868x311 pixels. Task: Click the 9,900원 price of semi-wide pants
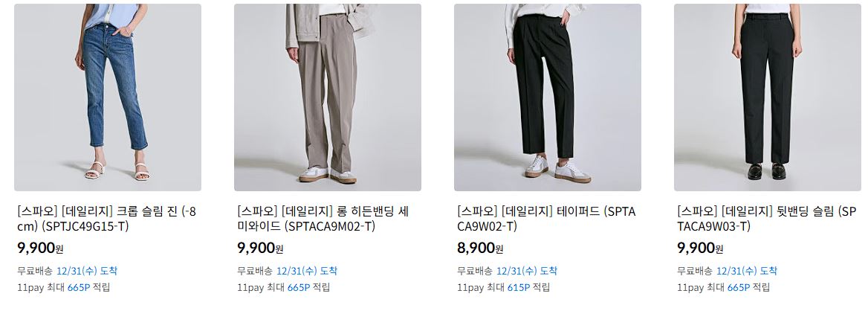[260, 248]
